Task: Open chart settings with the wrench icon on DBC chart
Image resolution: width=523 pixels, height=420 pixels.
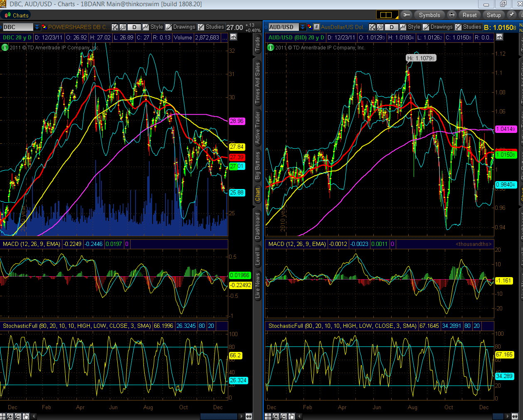Action: pos(123,26)
